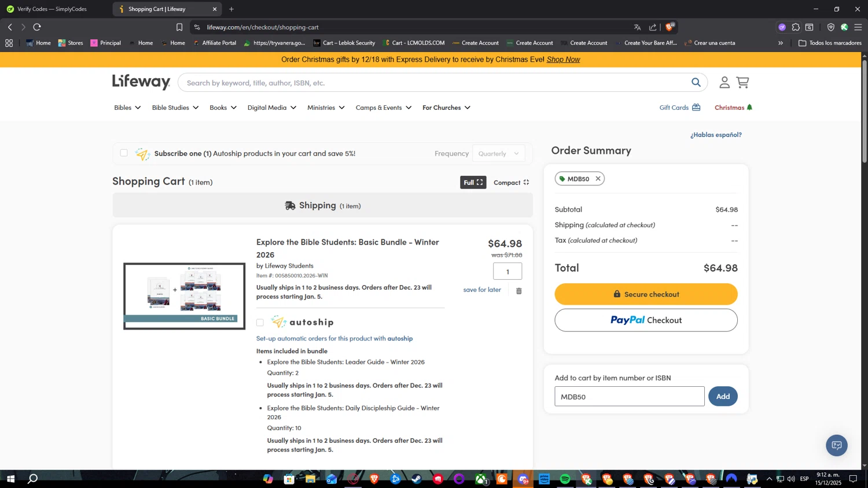Close the Shopping Cart | Lifeway tab
Viewport: 868px width, 488px height.
tap(215, 9)
